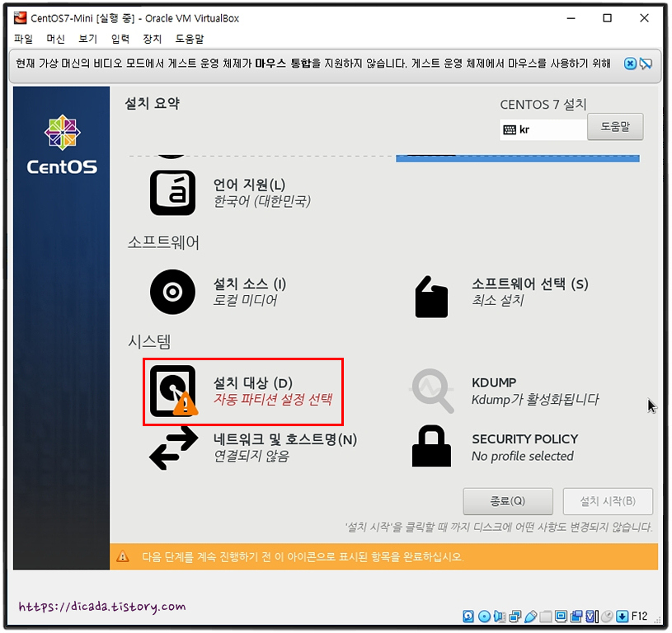This screenshot has width=672, height=633.
Task: Close the VirtualBox window
Action: (x=644, y=18)
